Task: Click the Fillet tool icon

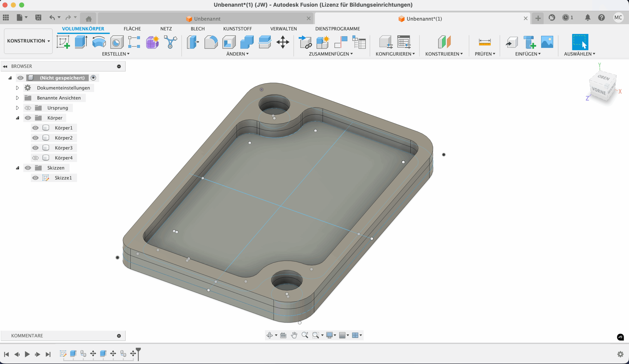Action: click(211, 42)
